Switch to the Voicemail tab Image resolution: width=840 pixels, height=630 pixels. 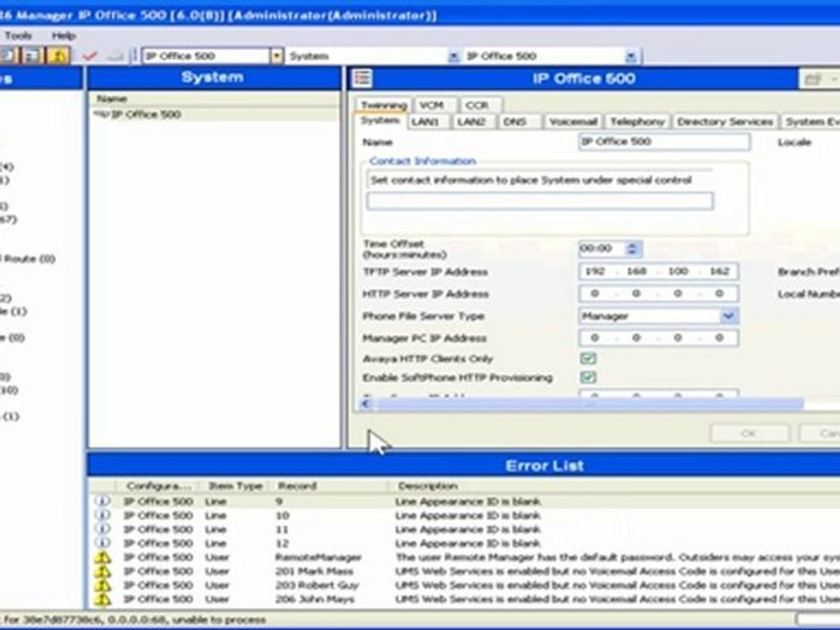tap(573, 122)
